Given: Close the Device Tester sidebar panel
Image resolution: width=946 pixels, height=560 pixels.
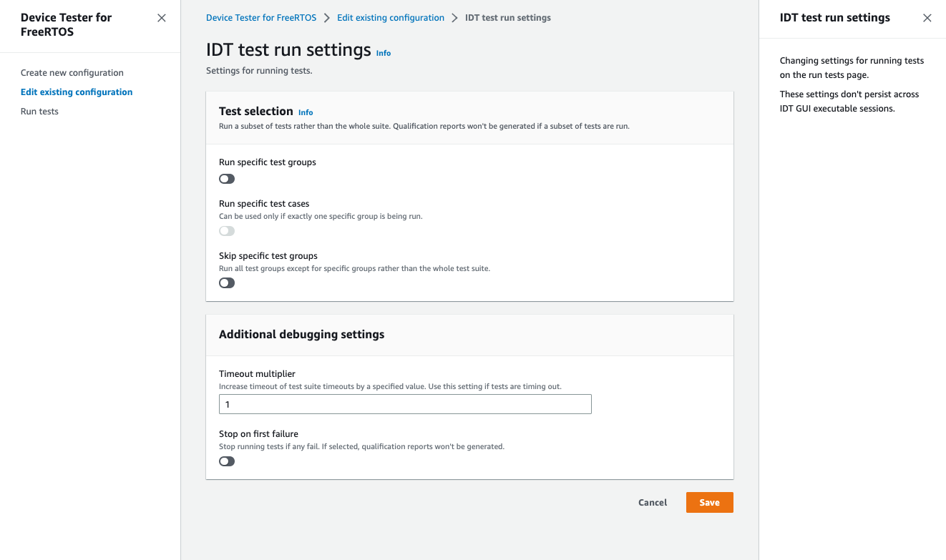Looking at the screenshot, I should (161, 17).
